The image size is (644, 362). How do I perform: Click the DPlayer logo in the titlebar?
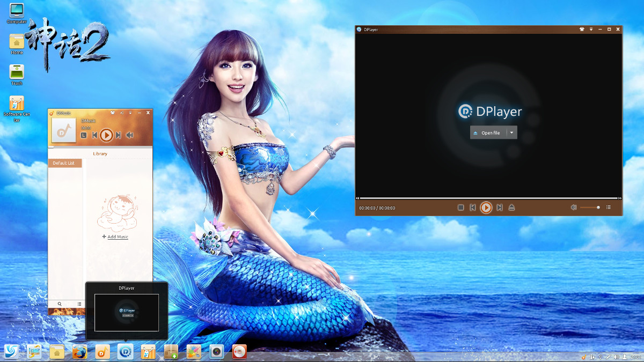coord(359,29)
